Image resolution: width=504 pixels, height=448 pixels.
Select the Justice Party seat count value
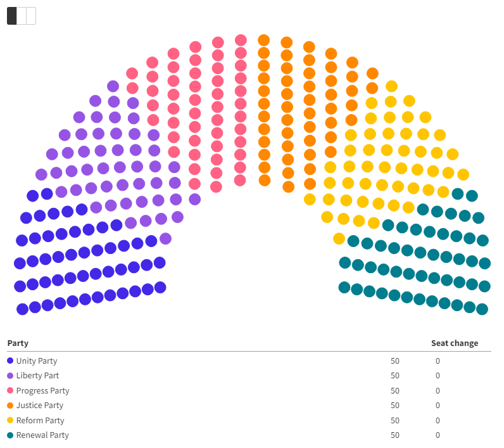(x=395, y=406)
